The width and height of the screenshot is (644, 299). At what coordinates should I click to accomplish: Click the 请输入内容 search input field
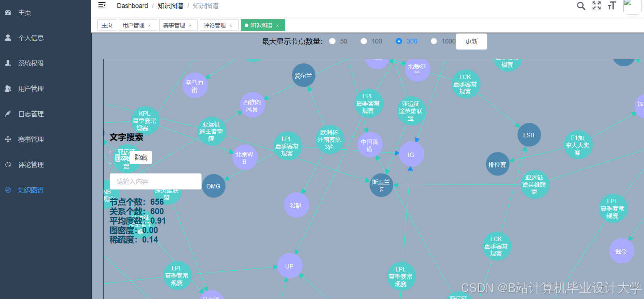pos(156,181)
